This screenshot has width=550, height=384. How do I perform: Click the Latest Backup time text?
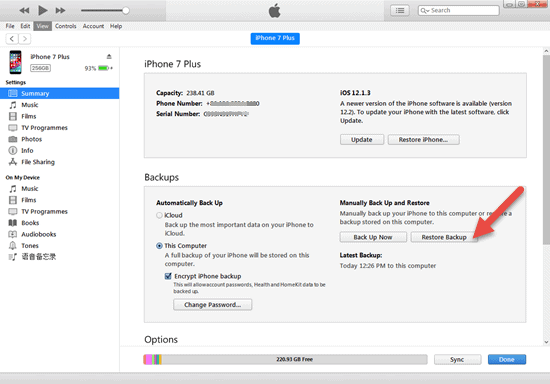coord(388,266)
